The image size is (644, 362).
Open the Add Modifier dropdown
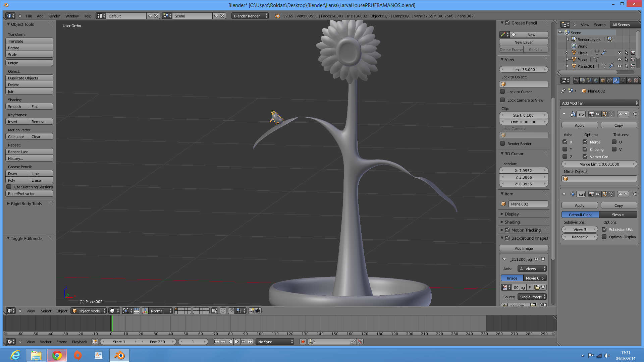click(599, 103)
